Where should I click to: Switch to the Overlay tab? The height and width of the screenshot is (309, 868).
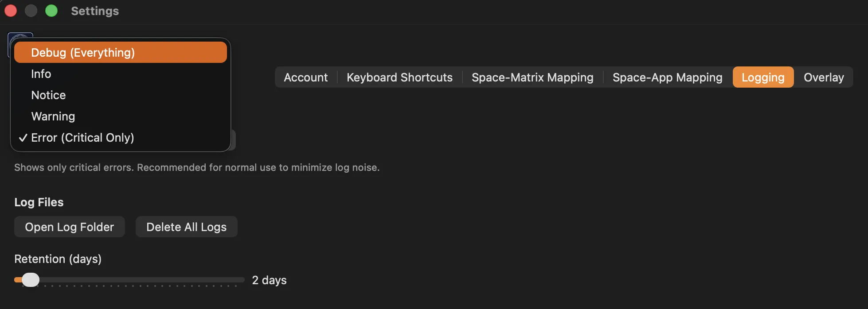[x=823, y=77]
